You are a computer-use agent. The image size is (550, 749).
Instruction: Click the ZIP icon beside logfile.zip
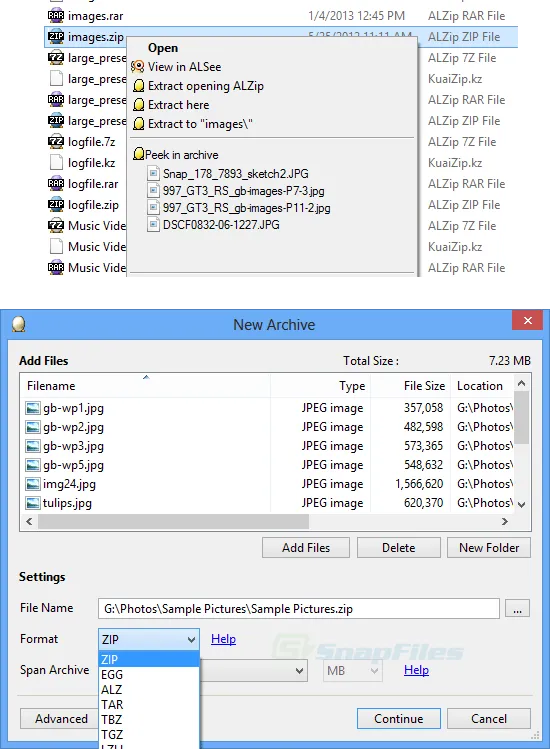point(56,204)
